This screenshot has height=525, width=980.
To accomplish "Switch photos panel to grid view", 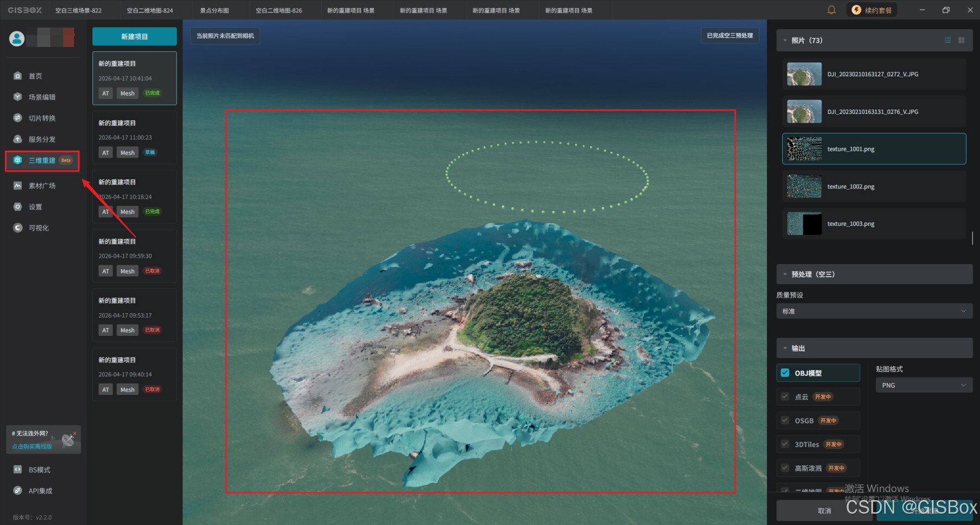I will [961, 41].
